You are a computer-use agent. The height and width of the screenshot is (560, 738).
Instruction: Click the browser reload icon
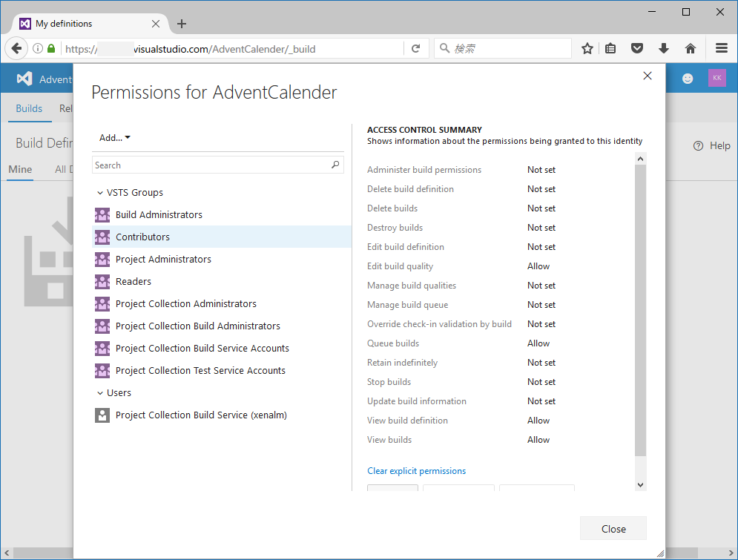point(415,48)
